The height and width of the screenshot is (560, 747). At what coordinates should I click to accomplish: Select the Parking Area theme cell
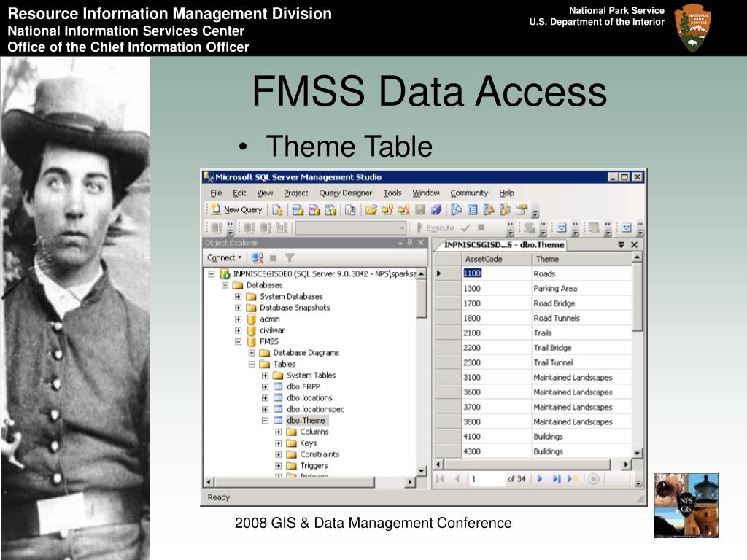[581, 289]
